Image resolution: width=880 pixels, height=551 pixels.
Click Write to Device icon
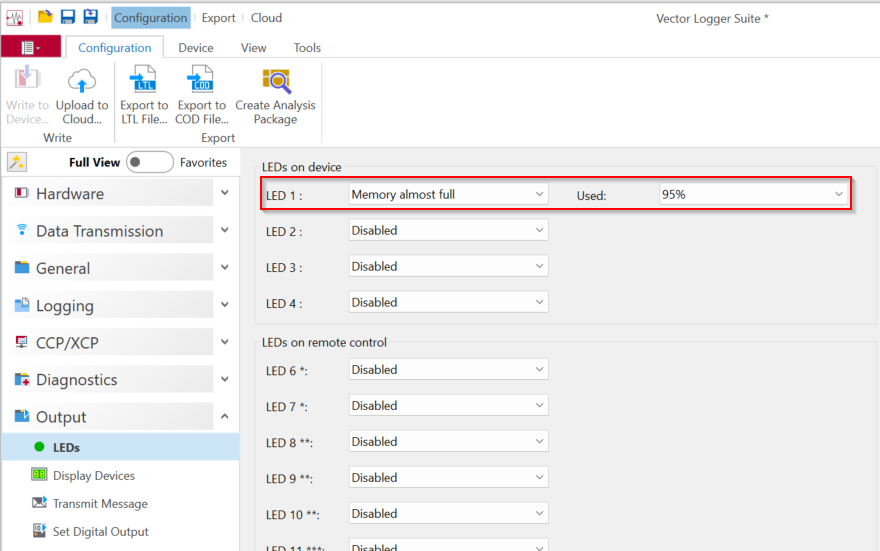coord(27,79)
